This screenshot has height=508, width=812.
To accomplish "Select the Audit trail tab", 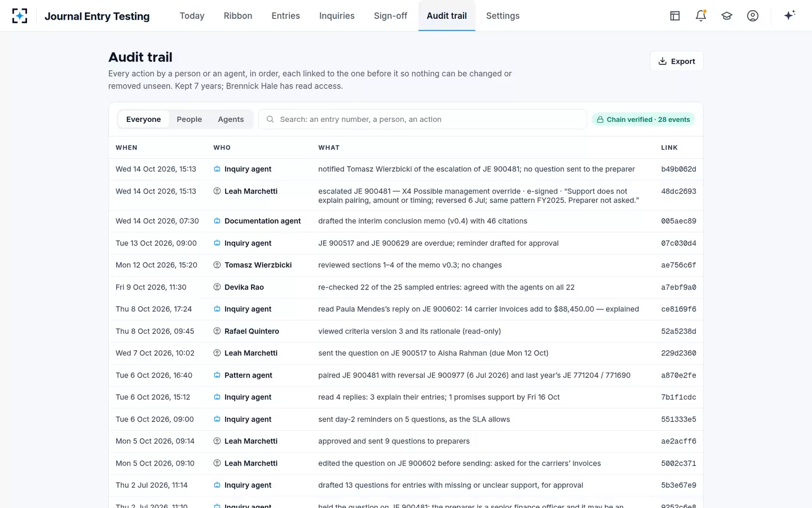I will [x=447, y=16].
